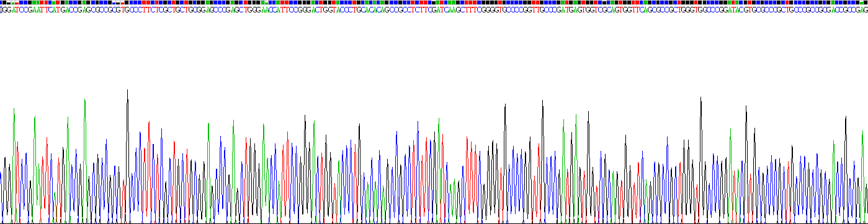The height and width of the screenshot is (224, 868).
Task: Select the GGATCC bases starting the sequence
Action: 14,10
